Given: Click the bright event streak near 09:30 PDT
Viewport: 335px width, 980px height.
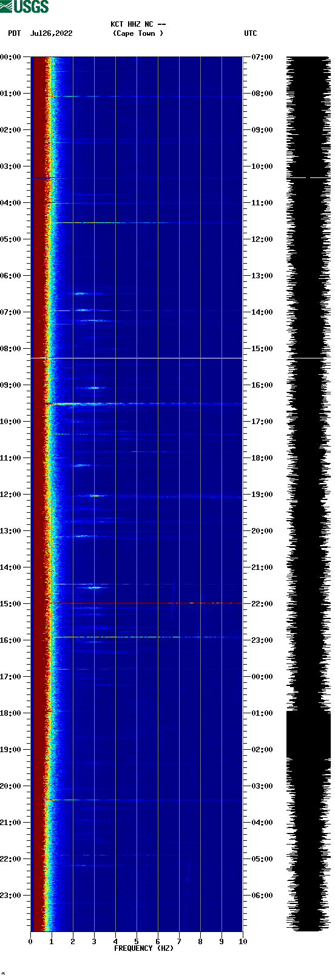Looking at the screenshot, I should [x=143, y=403].
